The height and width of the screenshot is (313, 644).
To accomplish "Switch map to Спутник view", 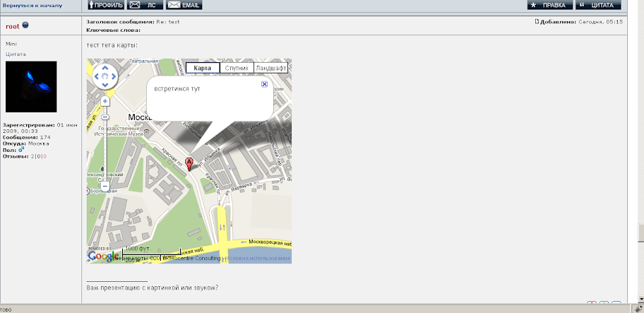I will [237, 69].
